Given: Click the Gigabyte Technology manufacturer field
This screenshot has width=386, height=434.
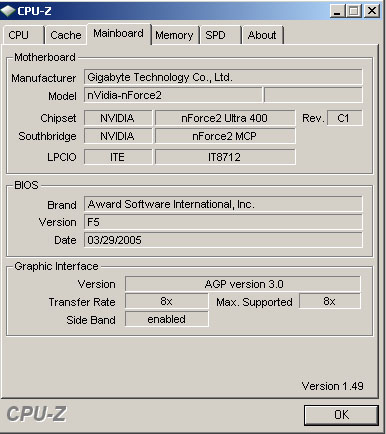Looking at the screenshot, I should (223, 77).
